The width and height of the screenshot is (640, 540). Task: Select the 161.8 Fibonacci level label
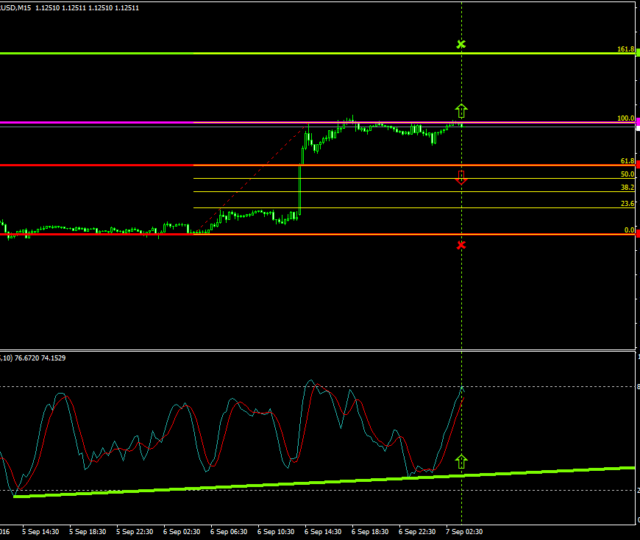(x=626, y=48)
